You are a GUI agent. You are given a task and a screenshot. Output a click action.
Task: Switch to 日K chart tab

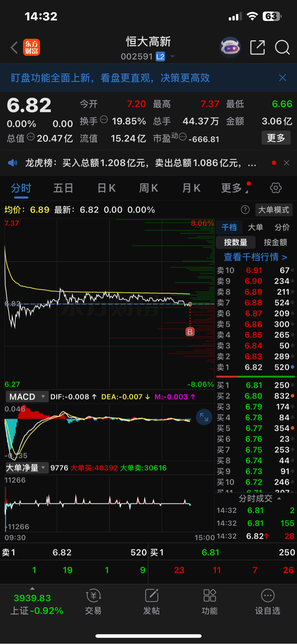click(106, 188)
